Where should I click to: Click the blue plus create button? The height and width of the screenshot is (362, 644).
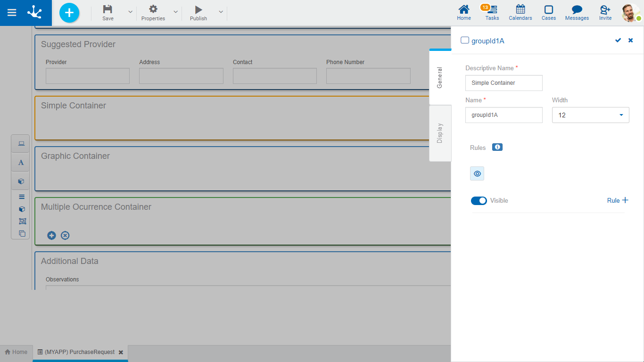69,13
